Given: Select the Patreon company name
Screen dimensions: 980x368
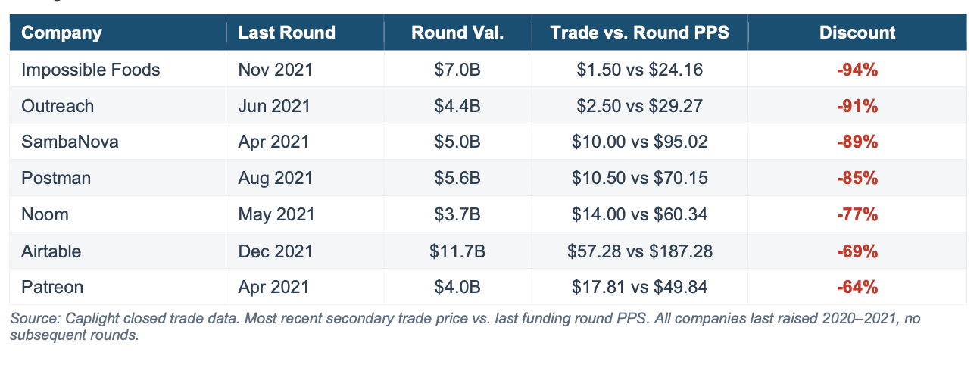Looking at the screenshot, I should pos(52,288).
